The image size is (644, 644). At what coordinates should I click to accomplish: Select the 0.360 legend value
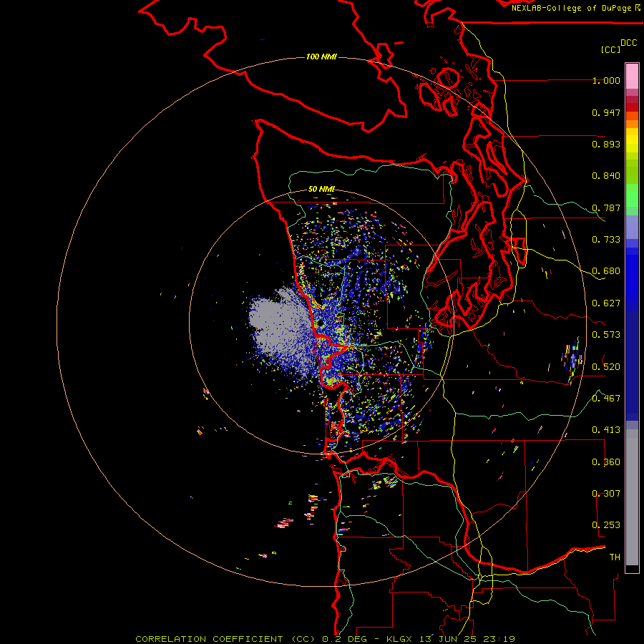[x=606, y=462]
